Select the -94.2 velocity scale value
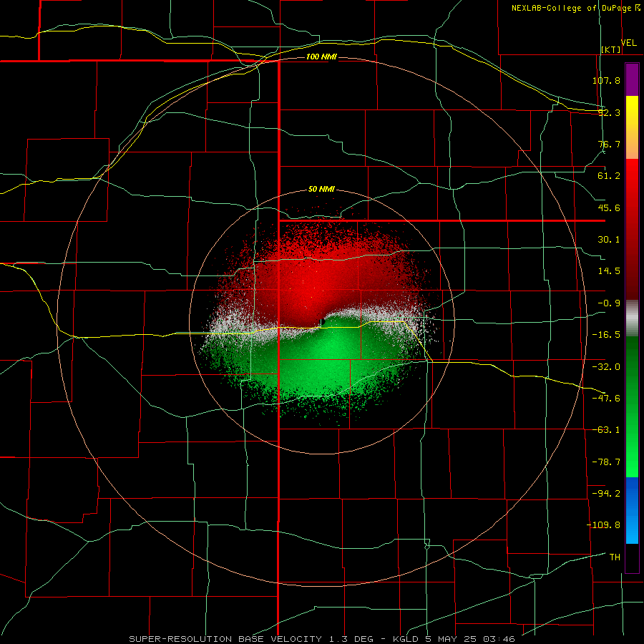The width and height of the screenshot is (644, 644). (x=606, y=493)
